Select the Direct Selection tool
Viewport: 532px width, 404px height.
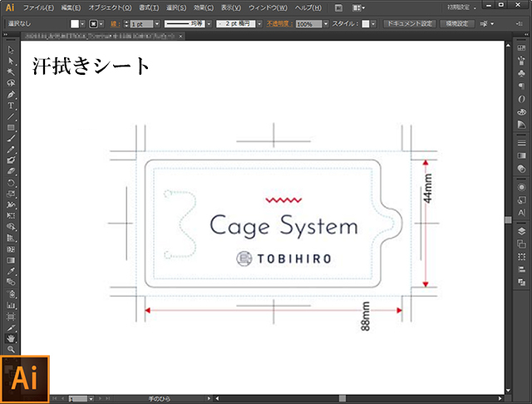coord(12,62)
